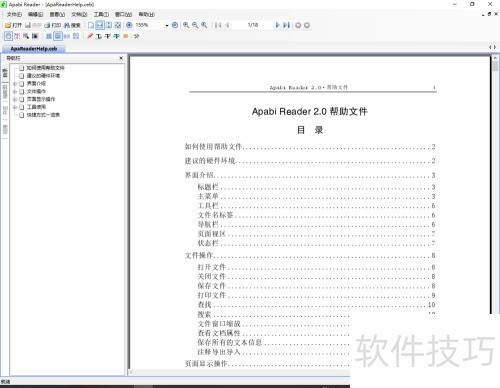Click the vertical scrollbar thumb of the document
The image size is (500, 388).
pyautogui.click(x=495, y=65)
